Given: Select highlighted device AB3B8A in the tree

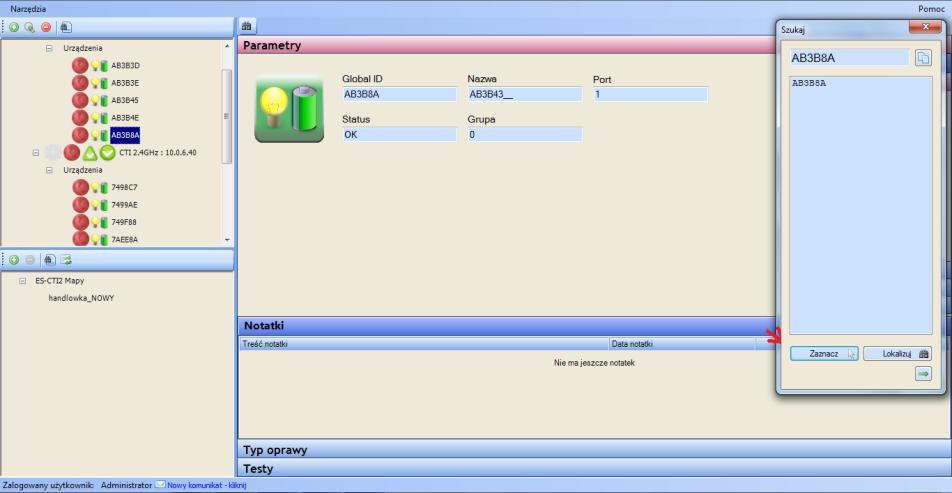Looking at the screenshot, I should [125, 135].
